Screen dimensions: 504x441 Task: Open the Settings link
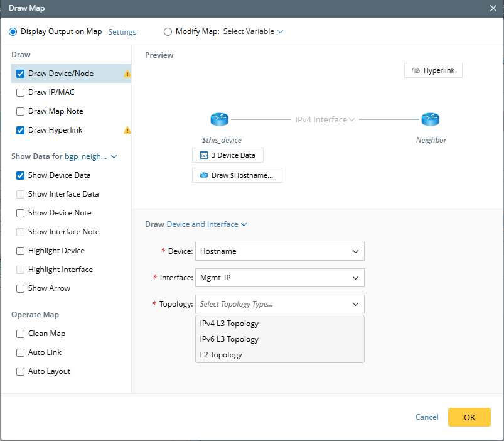[x=122, y=32]
